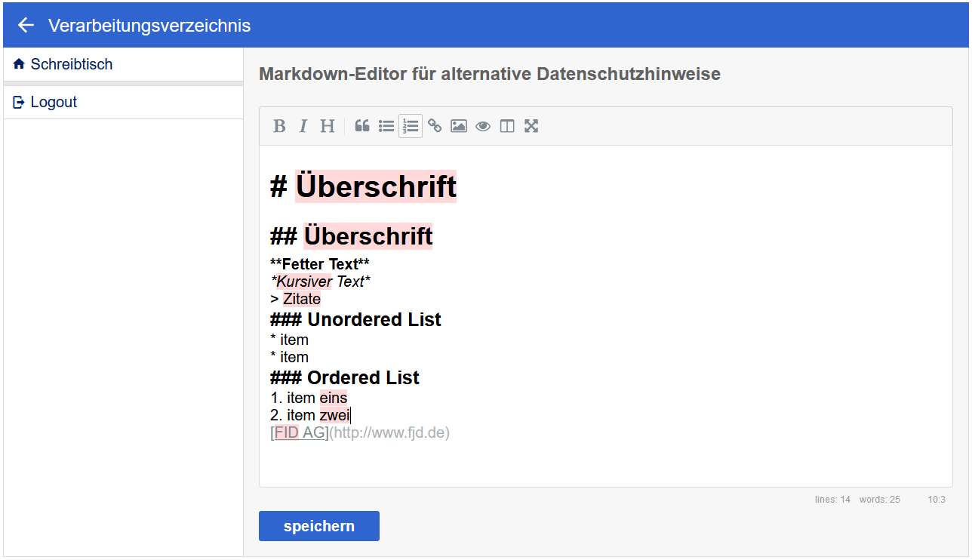Go back using the header arrow
This screenshot has width=972, height=560.
point(26,26)
